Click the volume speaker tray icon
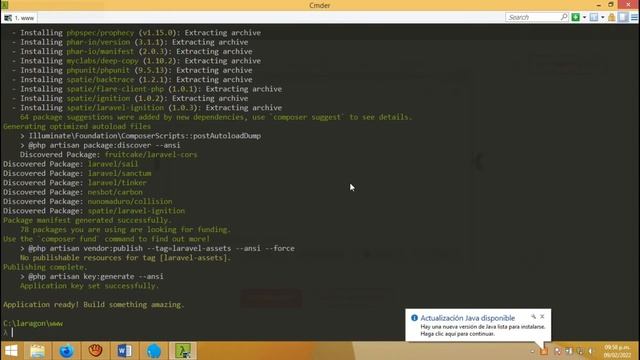640x360 pixels. 591,351
